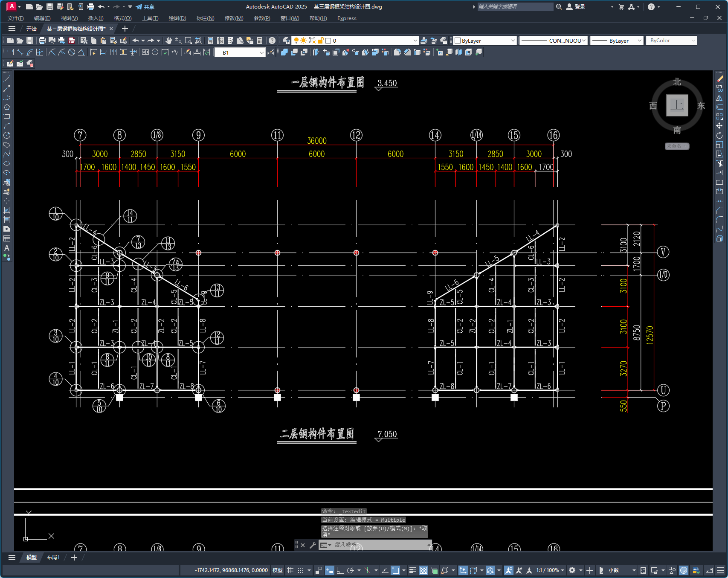Click the keyword search input field
The width and height of the screenshot is (728, 578).
coord(515,7)
